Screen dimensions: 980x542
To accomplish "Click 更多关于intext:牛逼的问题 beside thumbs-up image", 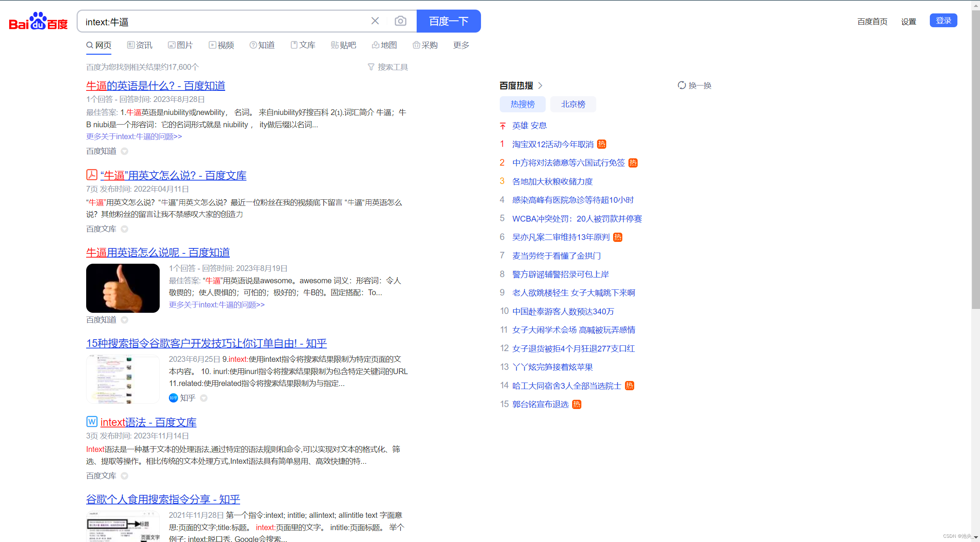I will (217, 305).
